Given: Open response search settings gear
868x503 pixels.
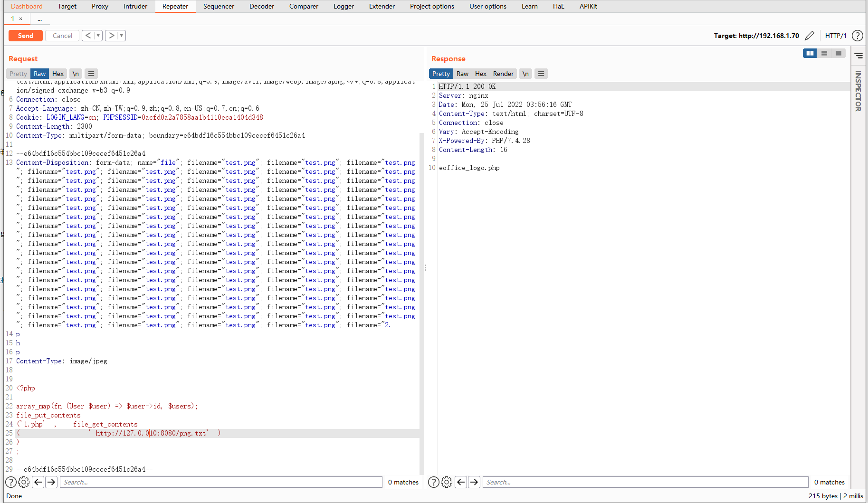Looking at the screenshot, I should pos(447,482).
